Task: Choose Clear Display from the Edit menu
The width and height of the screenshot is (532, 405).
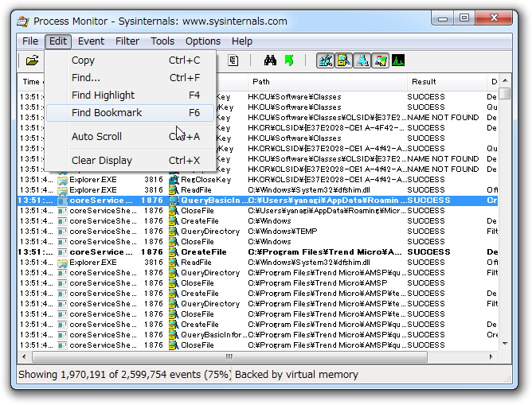Action: click(x=131, y=161)
